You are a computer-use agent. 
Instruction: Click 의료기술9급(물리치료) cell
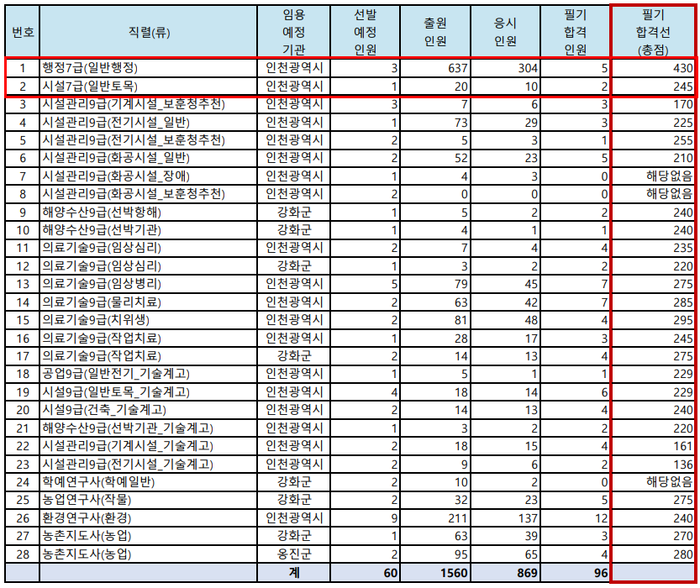point(148,302)
